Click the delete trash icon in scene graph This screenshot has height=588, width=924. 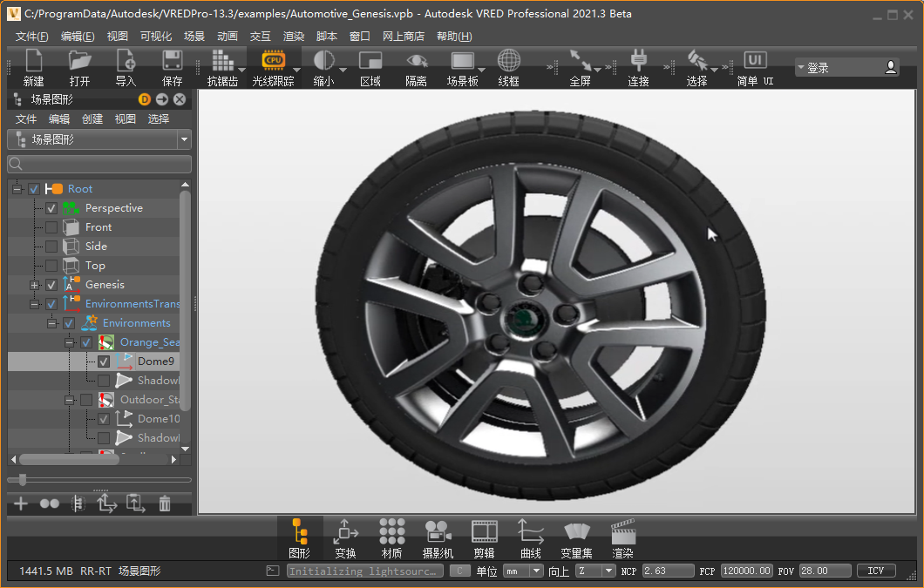coord(165,503)
